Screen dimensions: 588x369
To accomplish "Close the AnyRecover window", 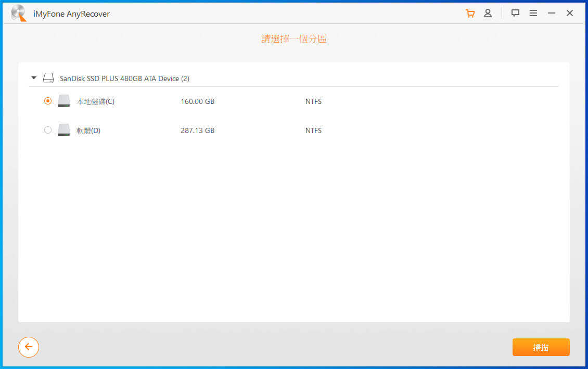I will 570,14.
